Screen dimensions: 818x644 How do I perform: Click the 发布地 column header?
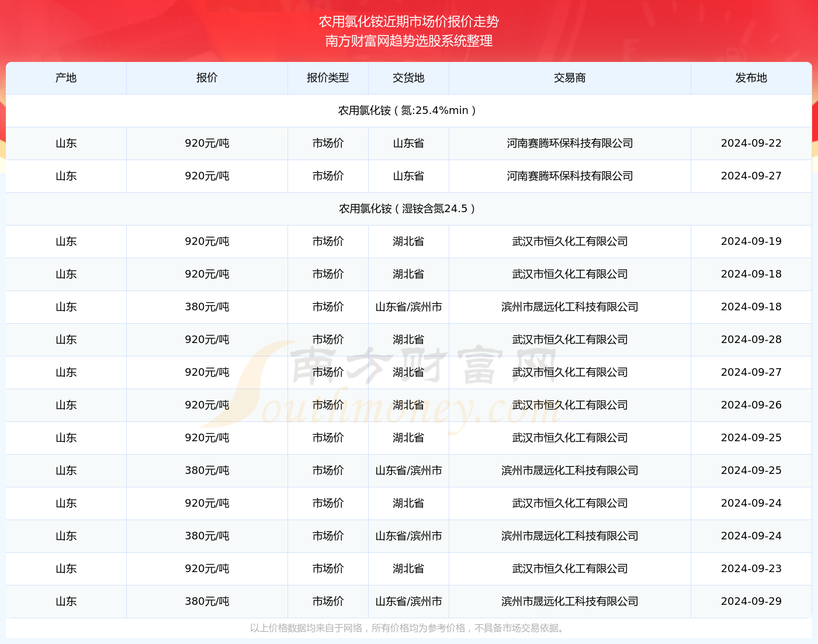click(x=751, y=78)
